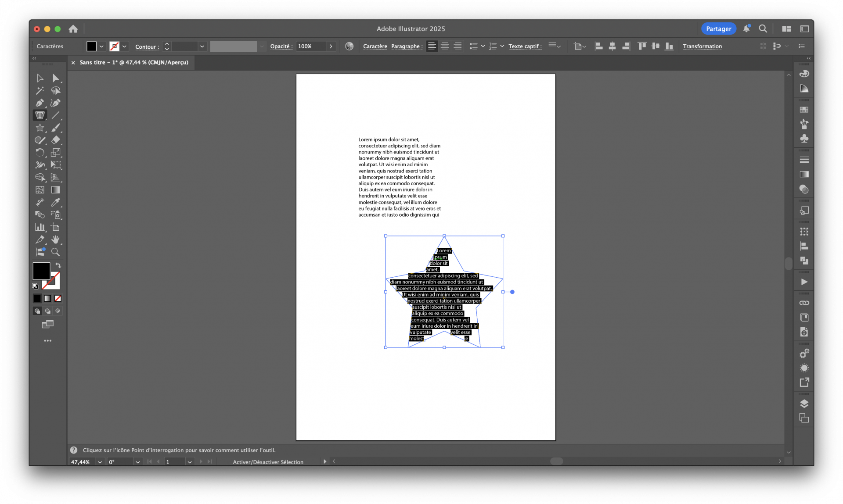Pick the Eraser tool

click(x=56, y=140)
